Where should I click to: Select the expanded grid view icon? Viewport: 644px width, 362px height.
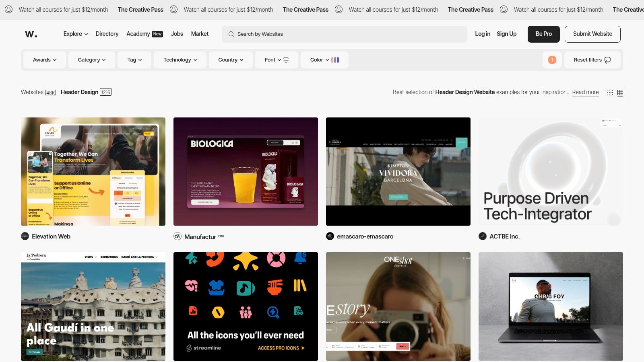pyautogui.click(x=610, y=92)
